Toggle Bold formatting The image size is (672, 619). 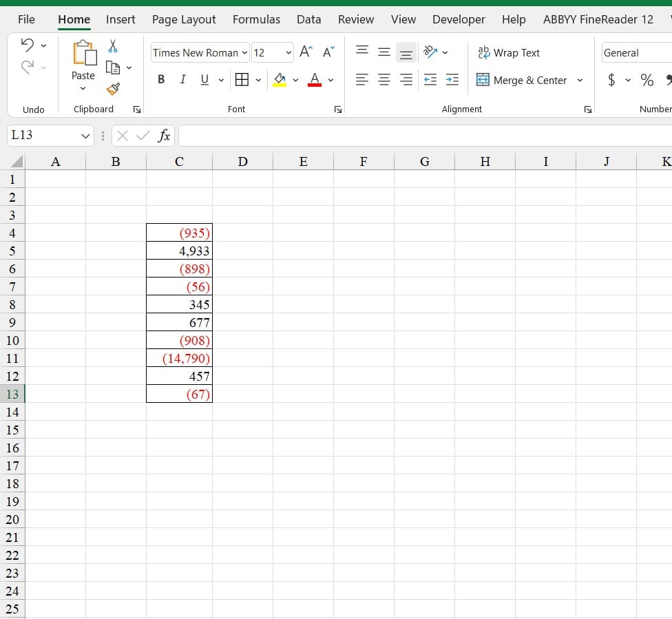click(x=161, y=80)
